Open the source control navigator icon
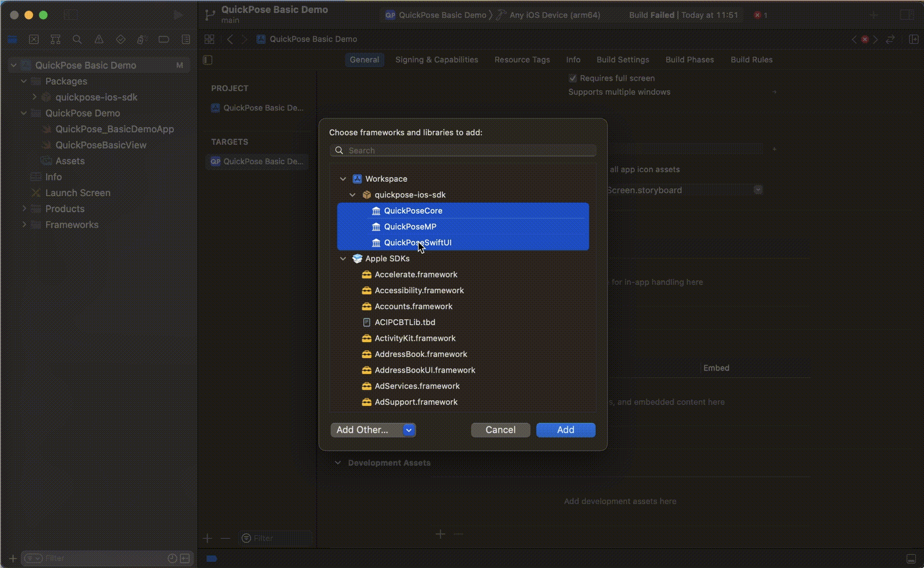Screen dimensions: 924x568 (34, 39)
